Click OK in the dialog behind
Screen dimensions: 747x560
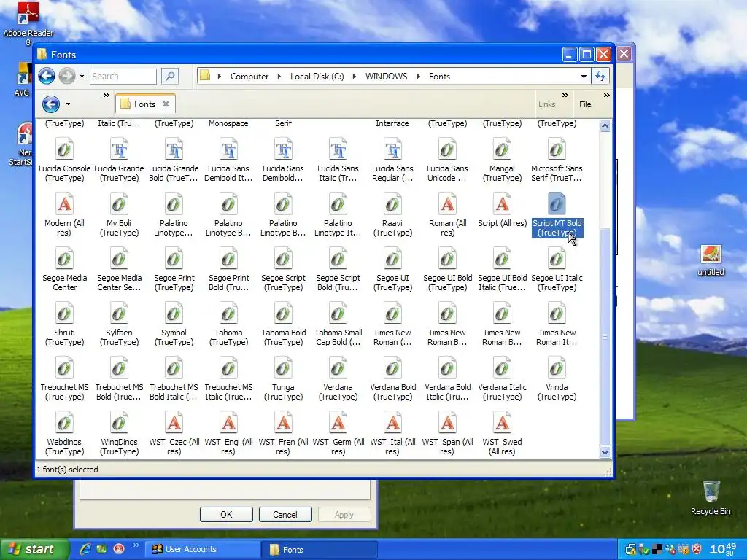pos(226,515)
